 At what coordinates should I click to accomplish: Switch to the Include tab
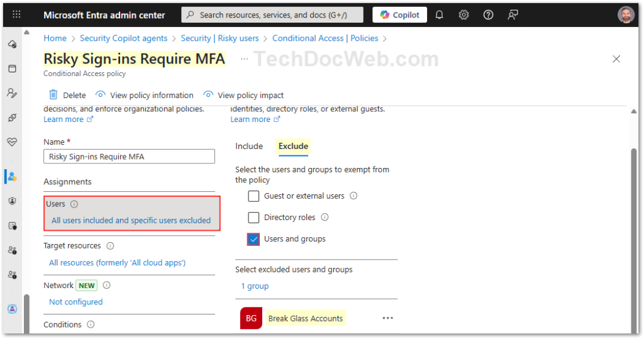(249, 146)
